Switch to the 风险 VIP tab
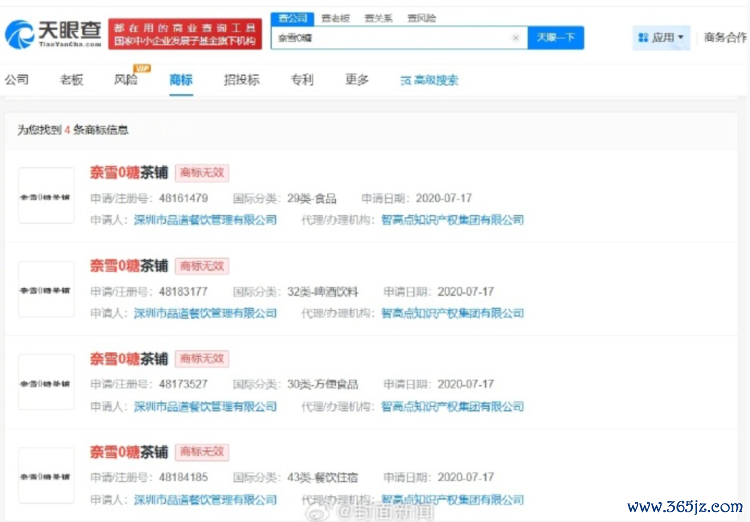The width and height of the screenshot is (750, 522). [126, 79]
